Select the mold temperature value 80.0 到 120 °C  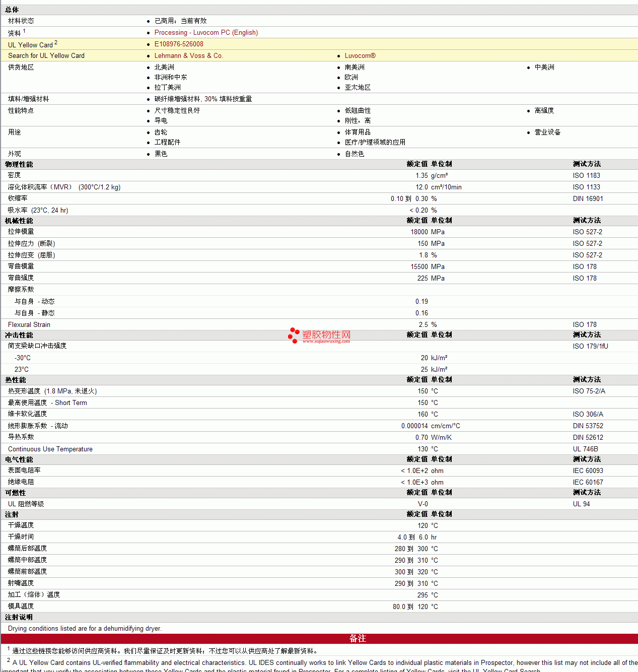pyautogui.click(x=415, y=607)
